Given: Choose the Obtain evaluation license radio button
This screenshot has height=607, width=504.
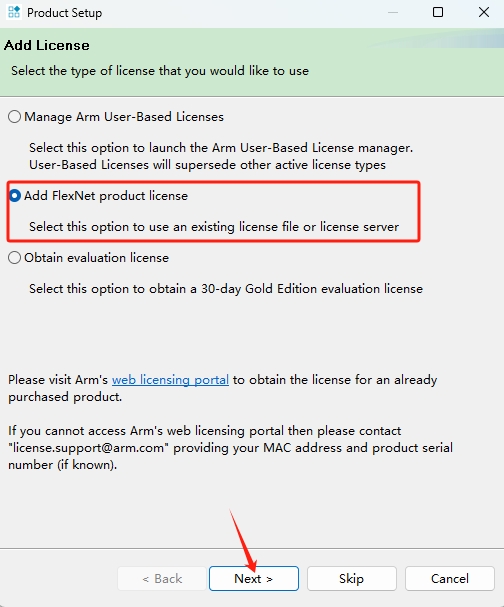Looking at the screenshot, I should 14,257.
